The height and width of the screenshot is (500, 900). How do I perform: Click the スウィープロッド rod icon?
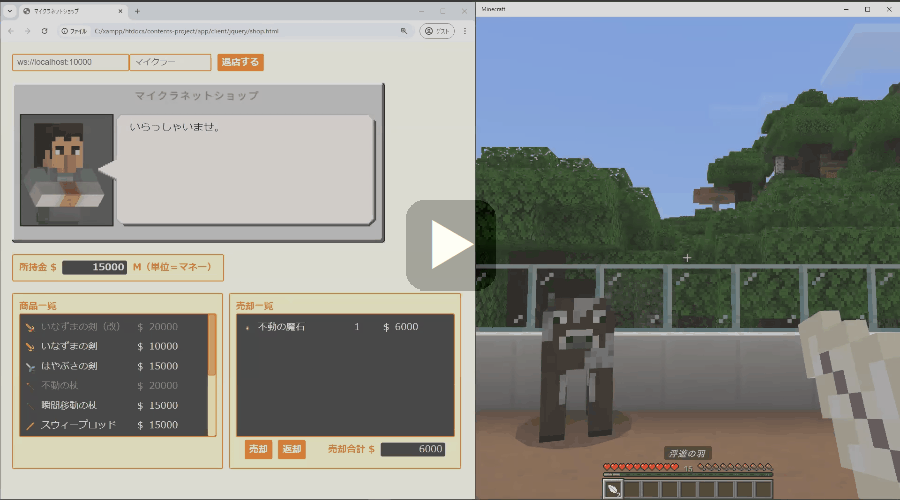pos(30,425)
